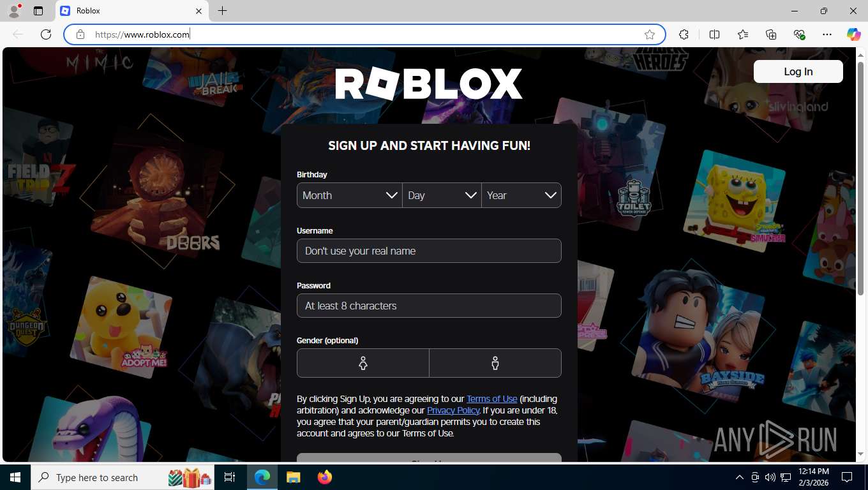Open browser Extensions icon
This screenshot has height=490, width=868.
pyautogui.click(x=684, y=34)
